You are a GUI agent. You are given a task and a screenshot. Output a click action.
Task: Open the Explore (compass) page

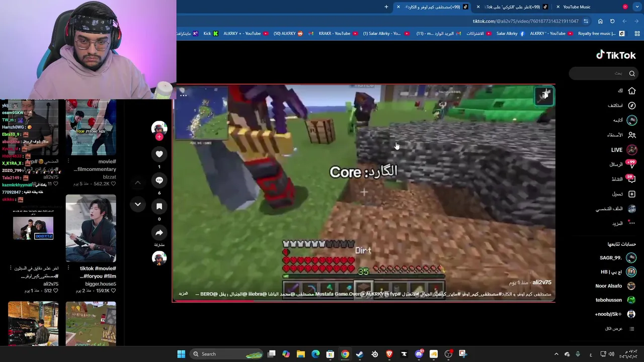(x=622, y=106)
